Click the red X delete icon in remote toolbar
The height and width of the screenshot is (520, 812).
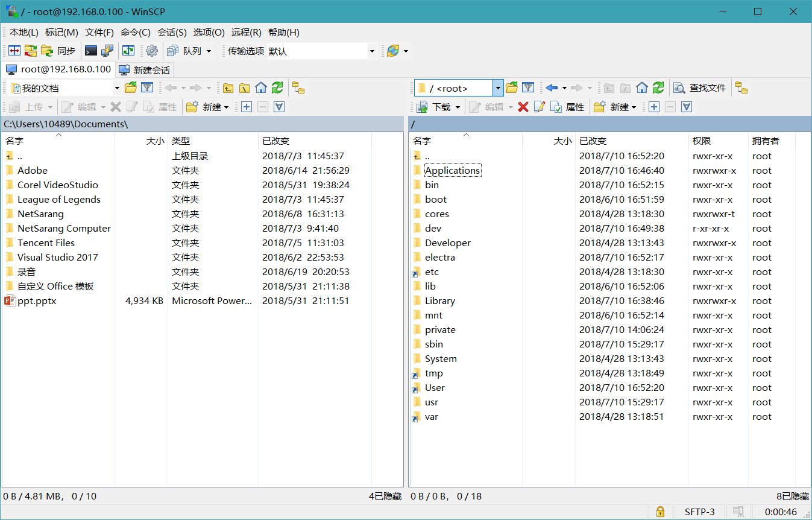point(523,107)
